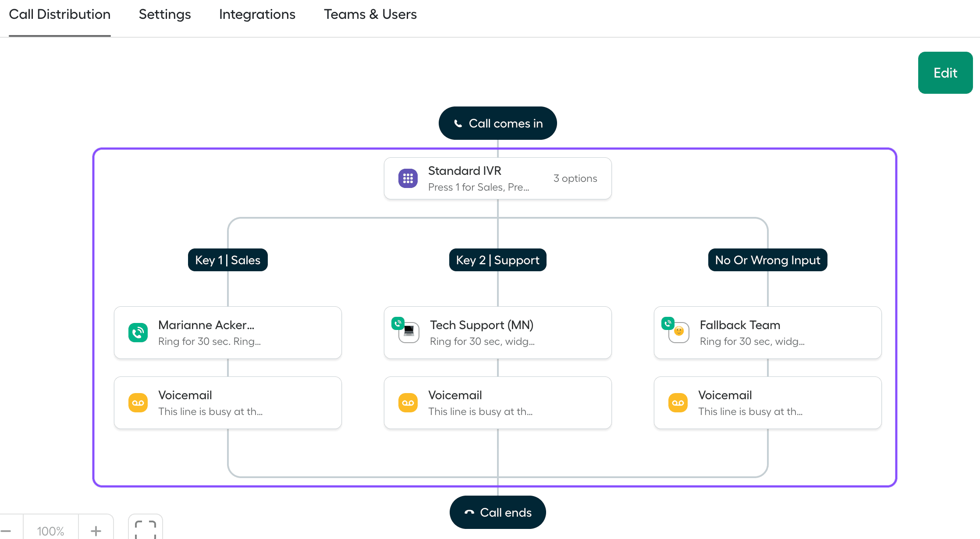
Task: Click the Call comes in start node
Action: (497, 123)
